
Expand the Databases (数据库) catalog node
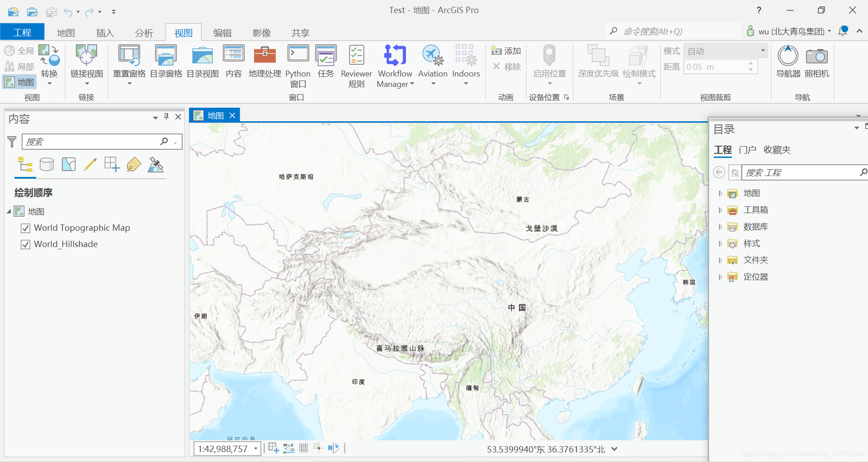720,227
